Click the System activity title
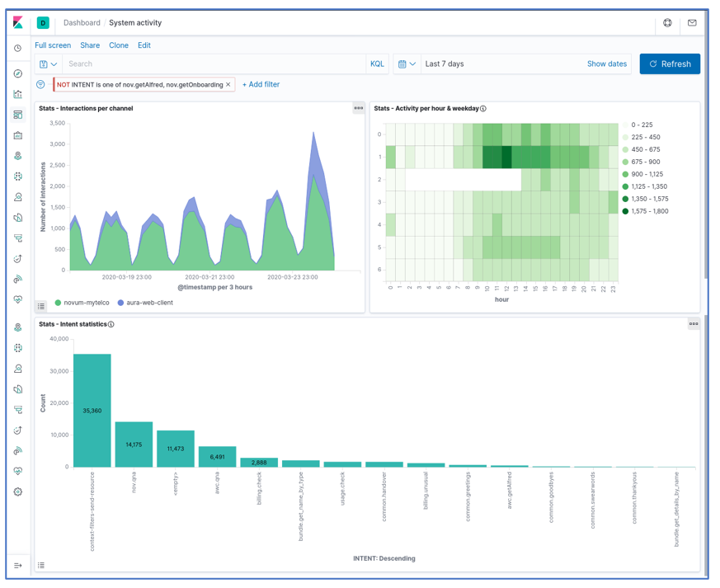 135,23
